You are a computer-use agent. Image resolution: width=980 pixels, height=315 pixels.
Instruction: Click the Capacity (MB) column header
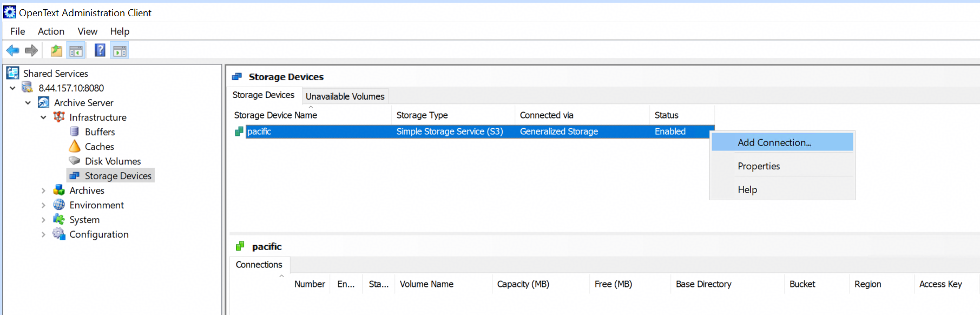point(541,284)
